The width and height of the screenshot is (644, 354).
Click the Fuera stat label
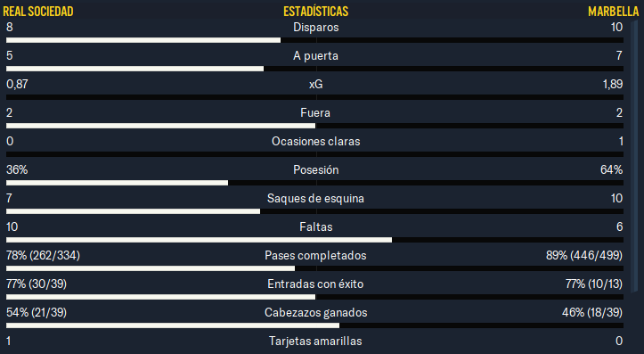[315, 112]
